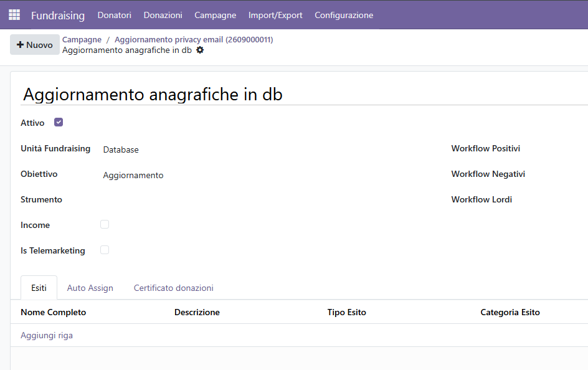Open the gear actions menu beside record name
The width and height of the screenshot is (588, 370).
200,50
